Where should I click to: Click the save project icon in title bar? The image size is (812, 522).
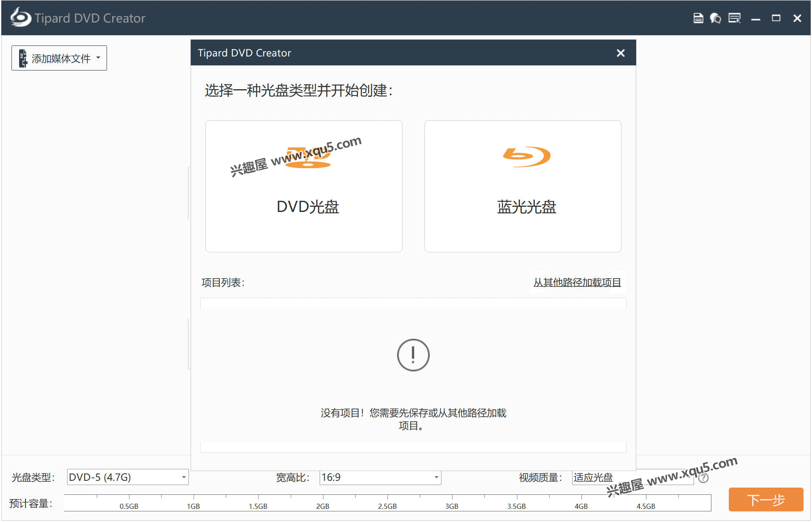tap(698, 18)
